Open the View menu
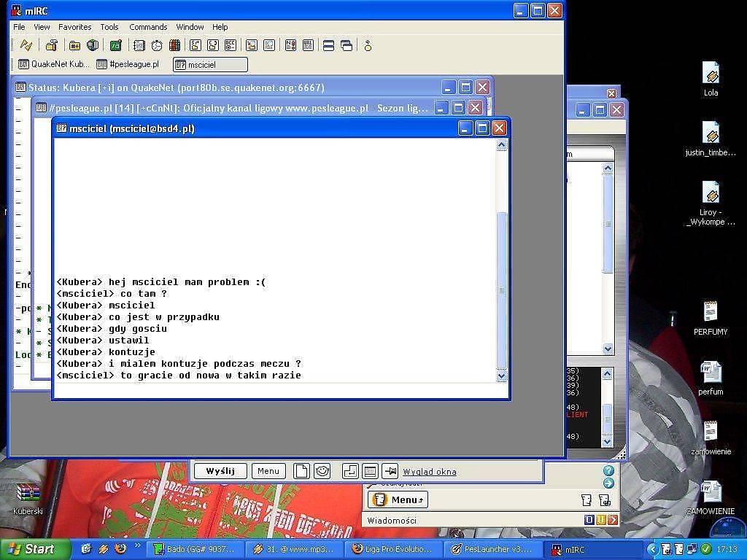 pyautogui.click(x=42, y=27)
